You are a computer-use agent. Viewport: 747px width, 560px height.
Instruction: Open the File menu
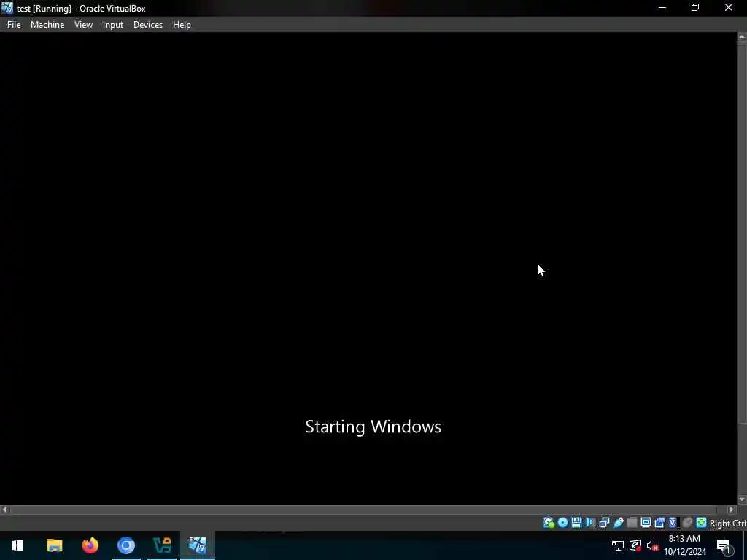(x=14, y=25)
